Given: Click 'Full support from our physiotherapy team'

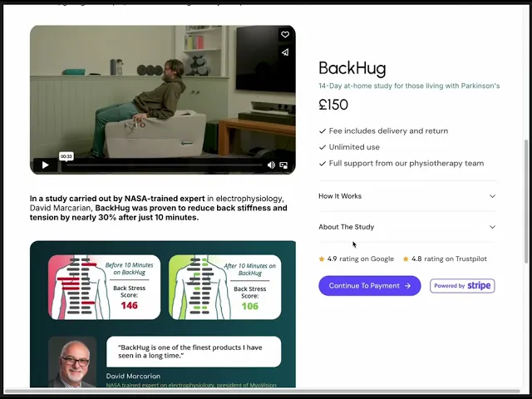Looking at the screenshot, I should coord(406,164).
